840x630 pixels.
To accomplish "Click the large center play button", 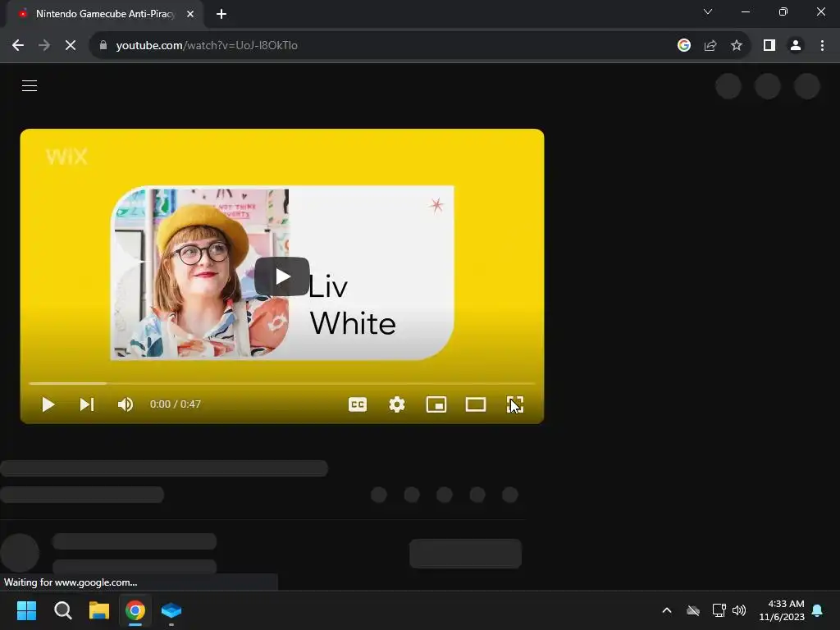I will tap(282, 276).
